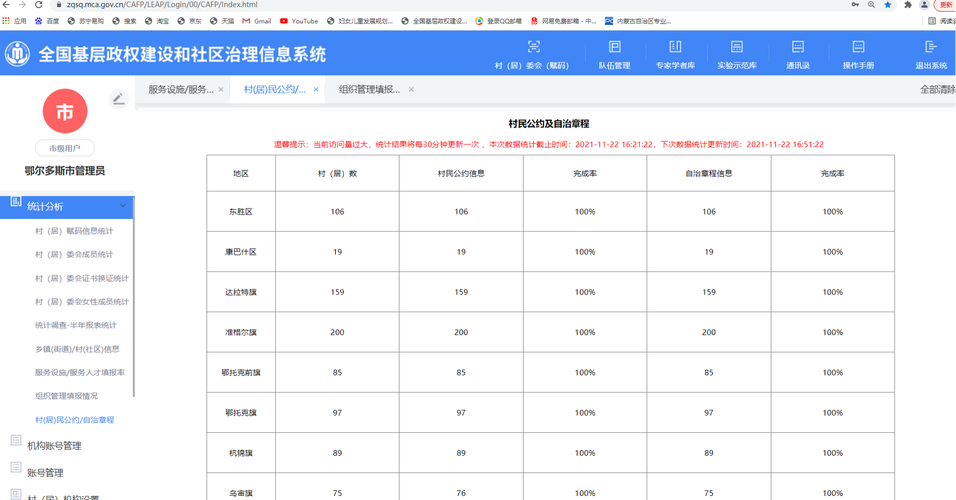Select 统计调查-半年报表统计 sidebar item

[x=75, y=325]
